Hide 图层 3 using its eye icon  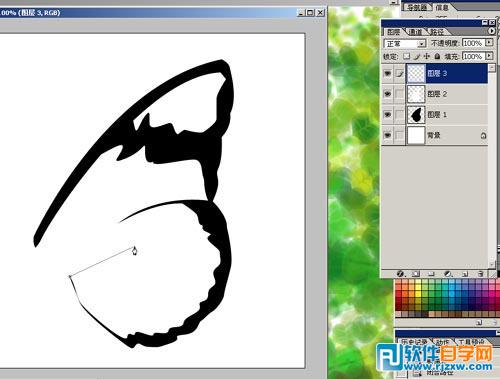[388, 73]
